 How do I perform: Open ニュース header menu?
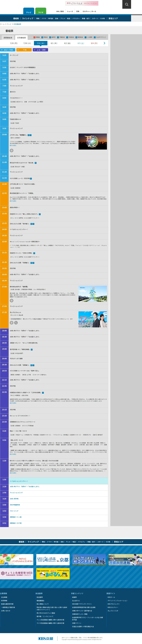tap(70, 12)
